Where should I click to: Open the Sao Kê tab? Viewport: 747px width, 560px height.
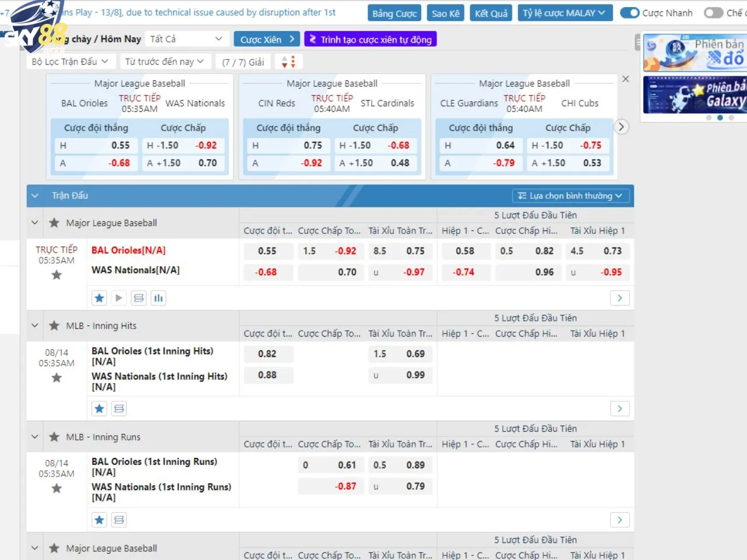click(446, 13)
